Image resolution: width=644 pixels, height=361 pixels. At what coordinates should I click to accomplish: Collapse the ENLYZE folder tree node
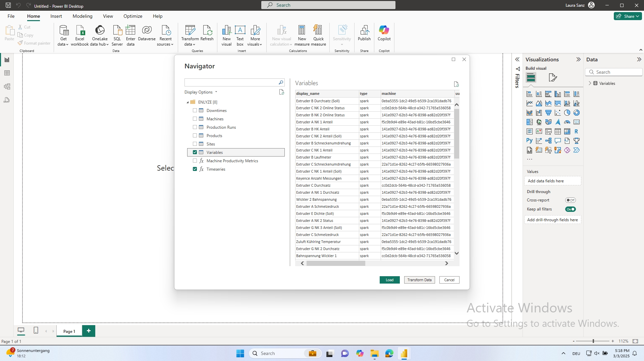tap(187, 102)
